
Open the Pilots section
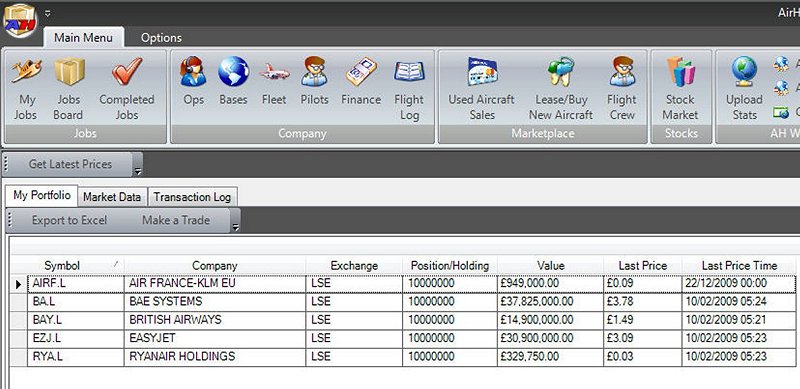pyautogui.click(x=314, y=82)
